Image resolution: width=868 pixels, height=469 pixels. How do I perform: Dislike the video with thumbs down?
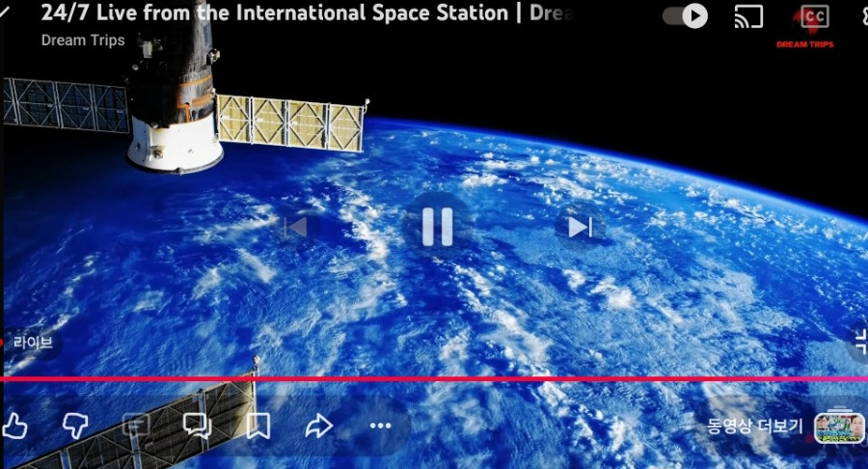pyautogui.click(x=75, y=426)
